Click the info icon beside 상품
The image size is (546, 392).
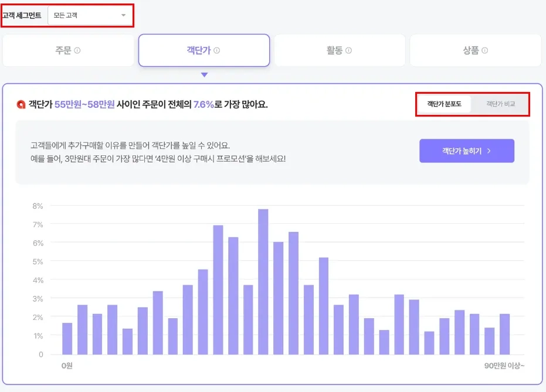[484, 50]
